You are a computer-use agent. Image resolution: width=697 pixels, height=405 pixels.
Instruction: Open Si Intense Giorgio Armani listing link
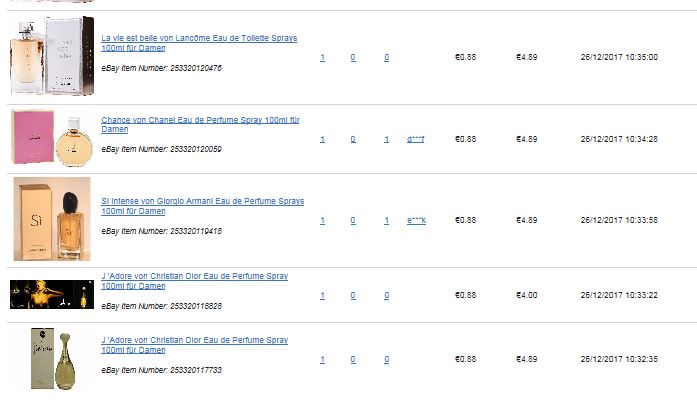pos(203,206)
